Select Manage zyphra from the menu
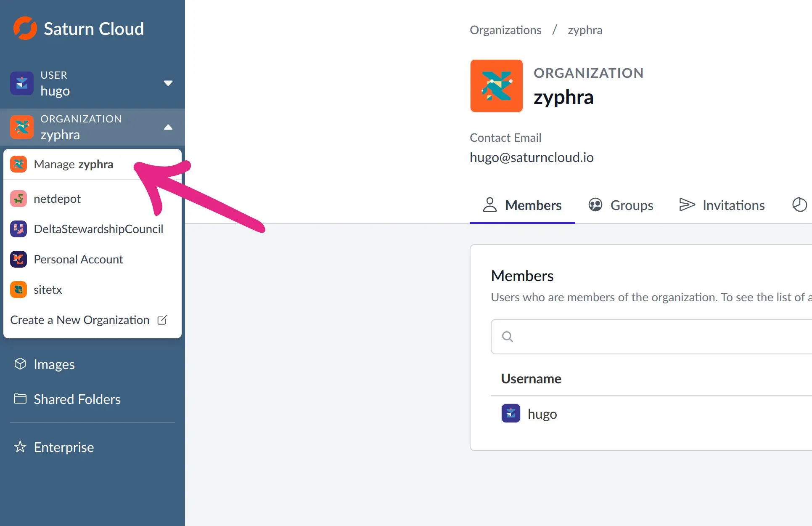Image resolution: width=812 pixels, height=526 pixels. pos(74,164)
